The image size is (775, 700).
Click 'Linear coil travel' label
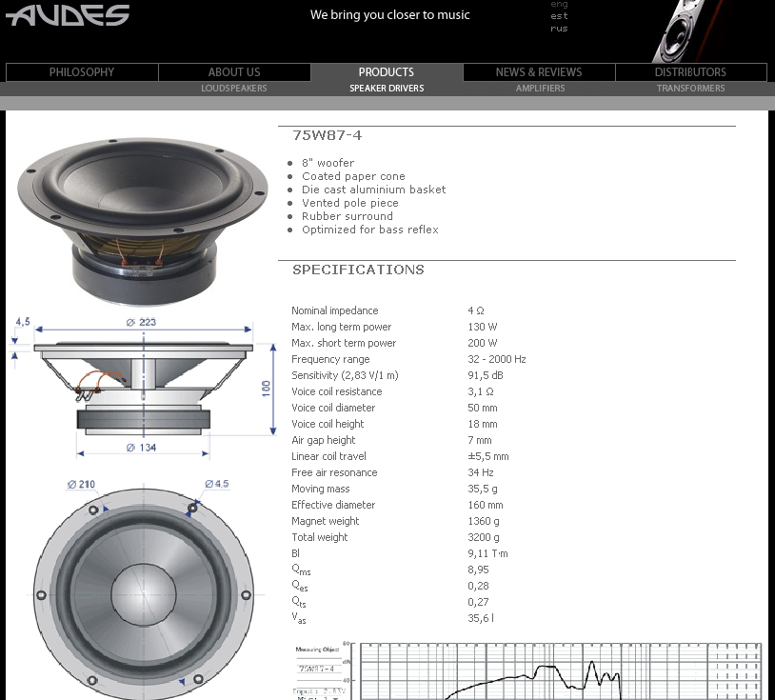328,456
